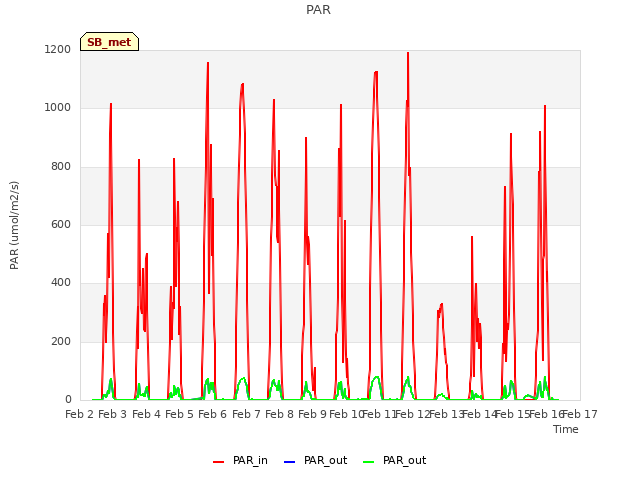Click the PAR_in peak above 1100 near Feb 6

(x=208, y=63)
